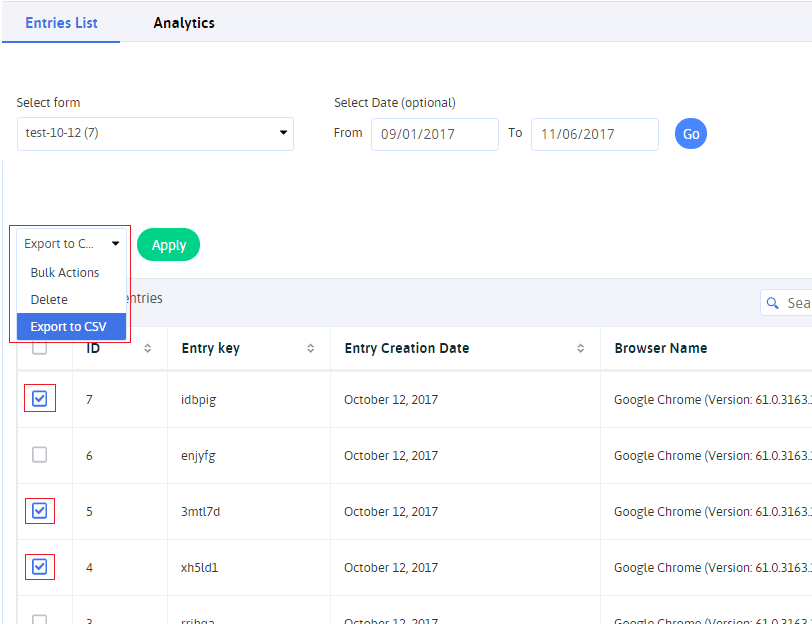Open the Entries List tab
Viewport: 812px width, 624px height.
coord(61,23)
